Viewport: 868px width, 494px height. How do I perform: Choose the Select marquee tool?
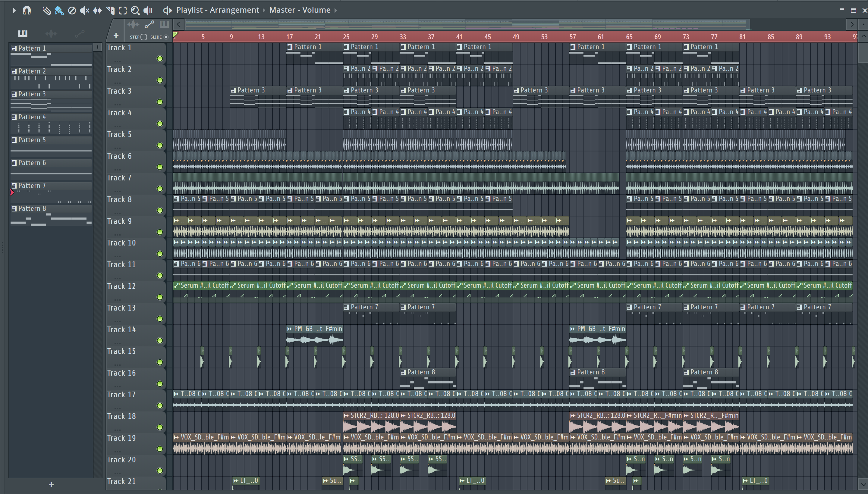coord(123,11)
